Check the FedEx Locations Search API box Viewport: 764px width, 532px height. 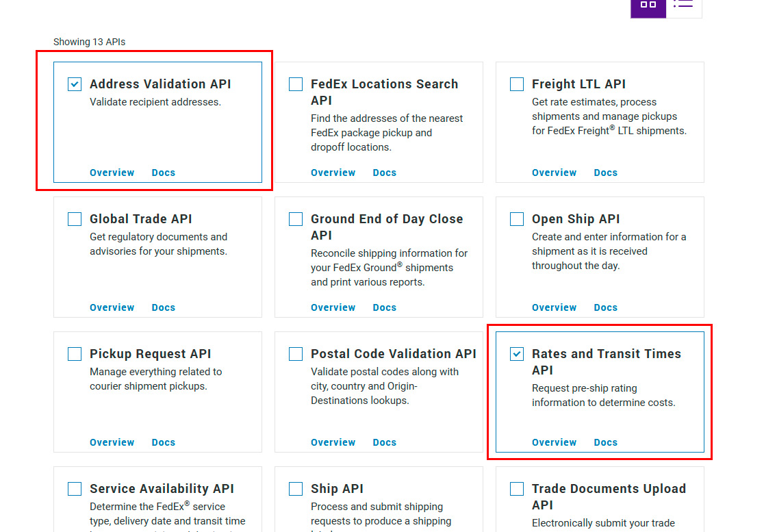(x=296, y=84)
